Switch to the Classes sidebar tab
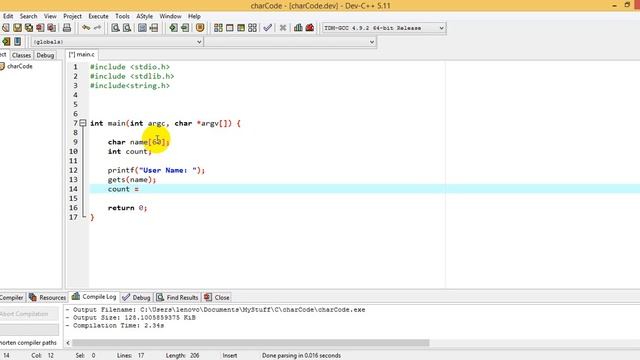Screen dimensions: 640x360 coord(21,55)
